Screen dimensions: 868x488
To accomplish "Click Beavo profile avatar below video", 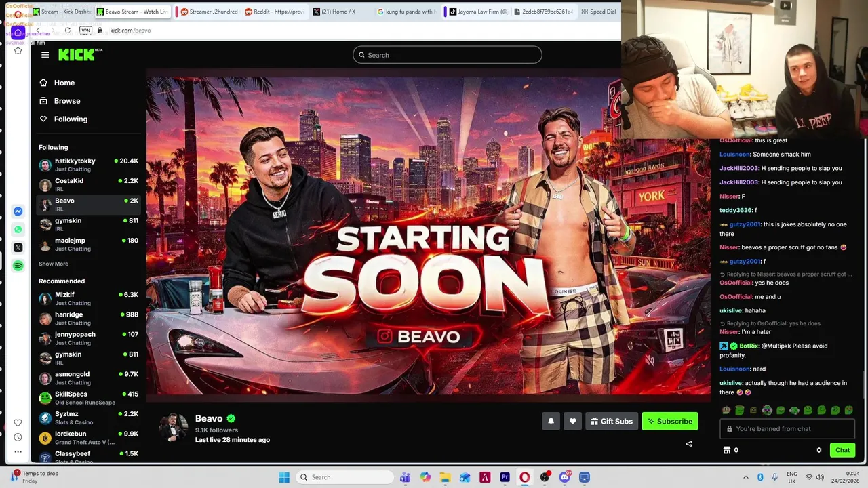I will pos(173,428).
